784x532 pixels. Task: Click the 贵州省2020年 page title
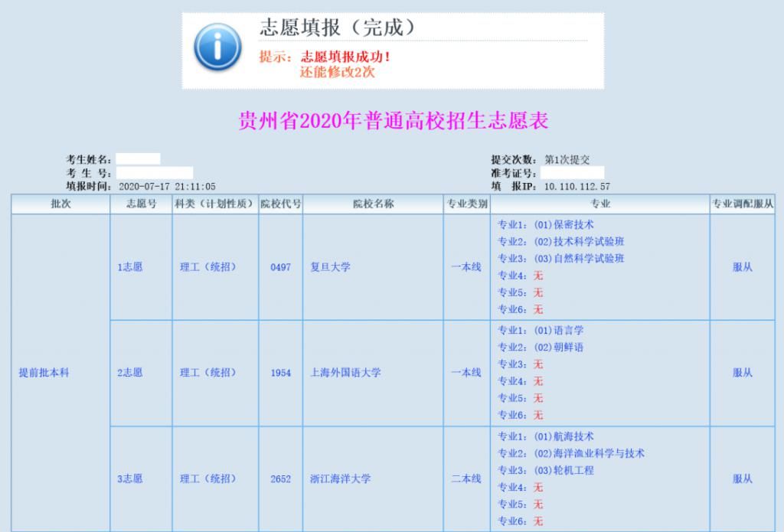click(x=392, y=119)
